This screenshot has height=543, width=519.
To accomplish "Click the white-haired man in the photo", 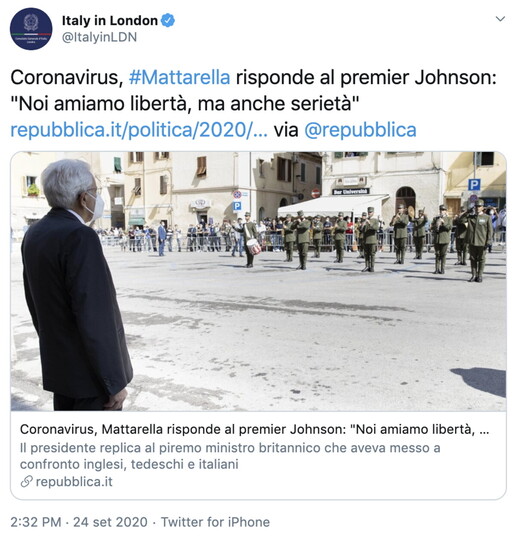I will (74, 285).
